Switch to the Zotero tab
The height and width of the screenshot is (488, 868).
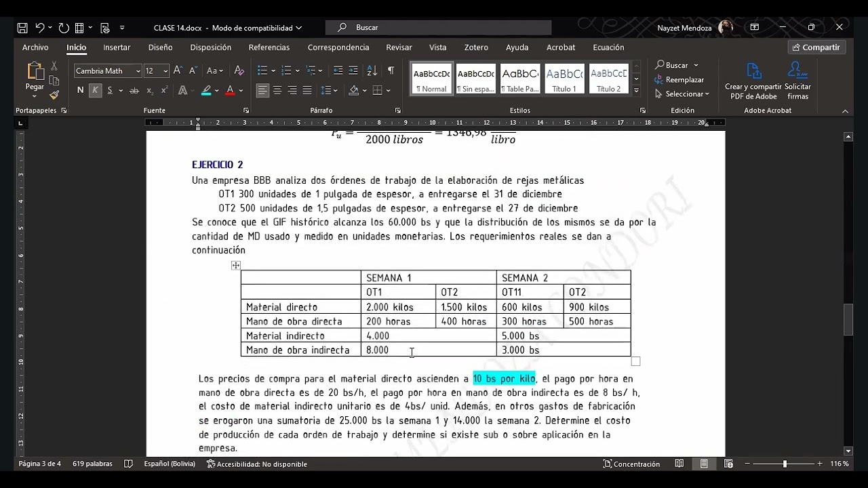pyautogui.click(x=476, y=47)
